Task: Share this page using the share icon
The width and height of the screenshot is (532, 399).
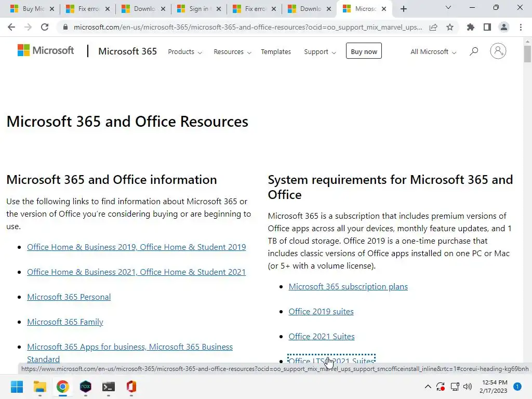Action: pos(433,27)
